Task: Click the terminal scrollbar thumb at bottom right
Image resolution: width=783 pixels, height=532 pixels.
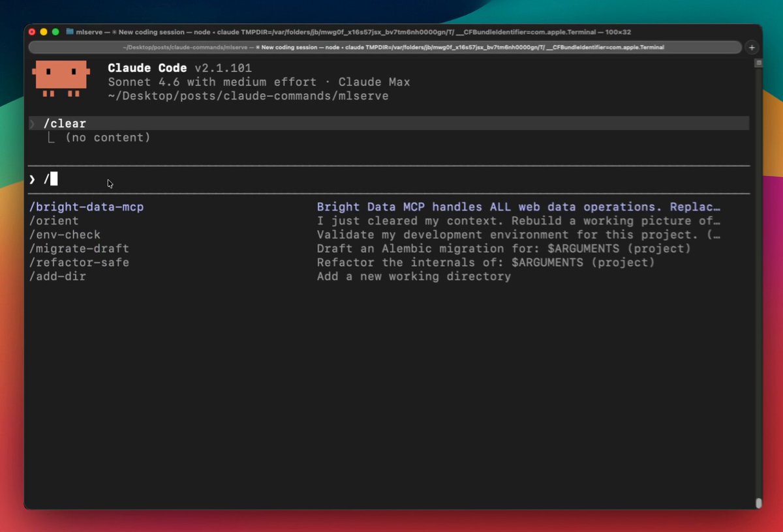Action: click(758, 503)
